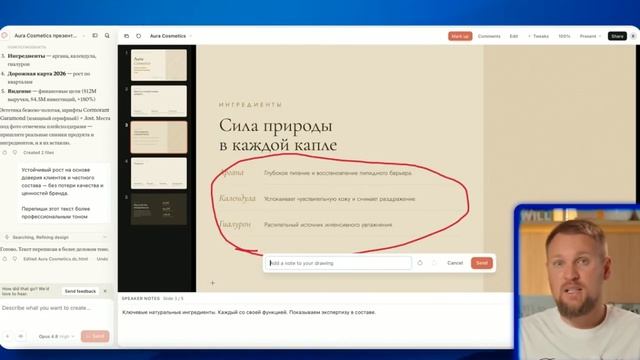Click the plus icon below the slide canvas
This screenshot has height=360, width=640.
click(212, 282)
